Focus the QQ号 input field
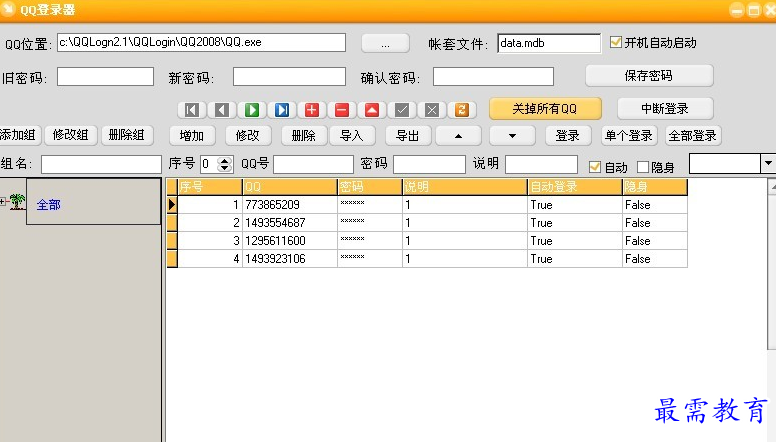 click(x=313, y=164)
